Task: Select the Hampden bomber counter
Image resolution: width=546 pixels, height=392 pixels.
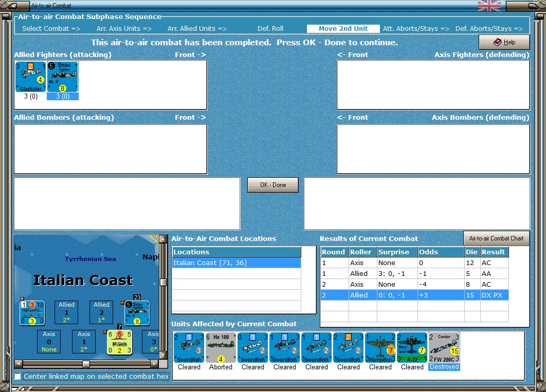Action: [x=380, y=347]
